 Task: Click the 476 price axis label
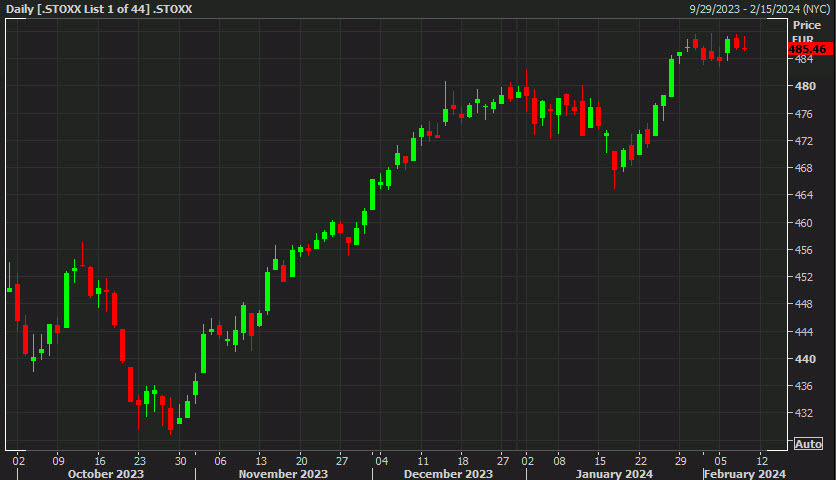point(804,114)
